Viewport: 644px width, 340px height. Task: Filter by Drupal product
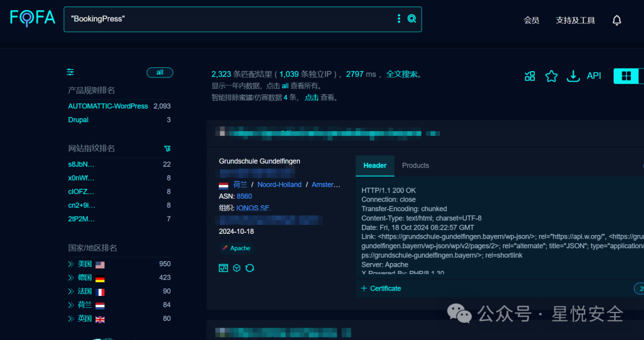click(x=78, y=120)
